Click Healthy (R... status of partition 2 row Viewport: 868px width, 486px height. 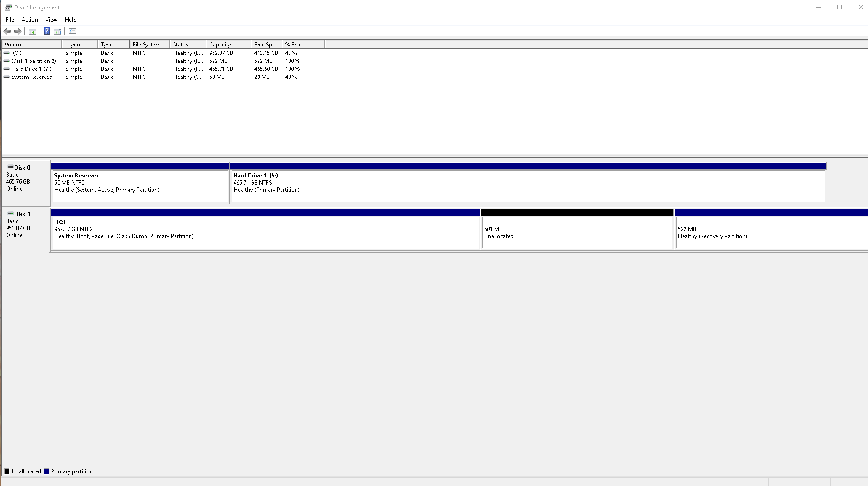point(188,61)
